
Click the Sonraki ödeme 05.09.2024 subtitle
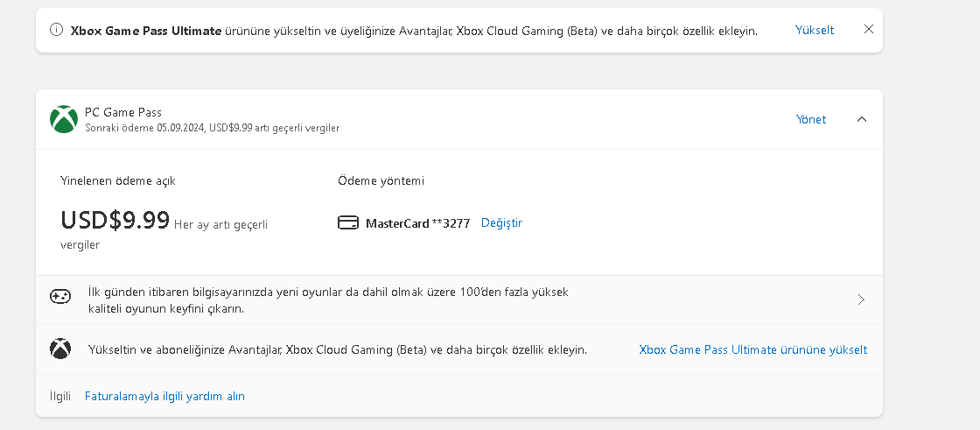click(212, 128)
